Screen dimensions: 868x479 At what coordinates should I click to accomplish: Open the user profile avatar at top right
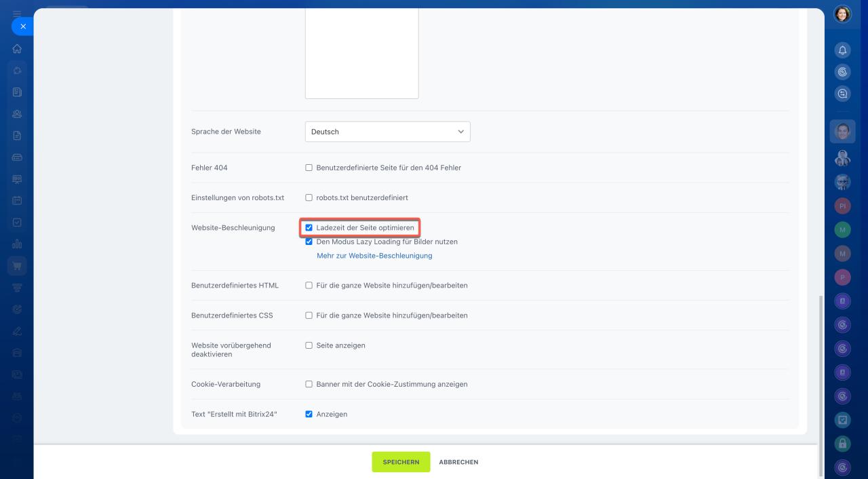coord(842,14)
